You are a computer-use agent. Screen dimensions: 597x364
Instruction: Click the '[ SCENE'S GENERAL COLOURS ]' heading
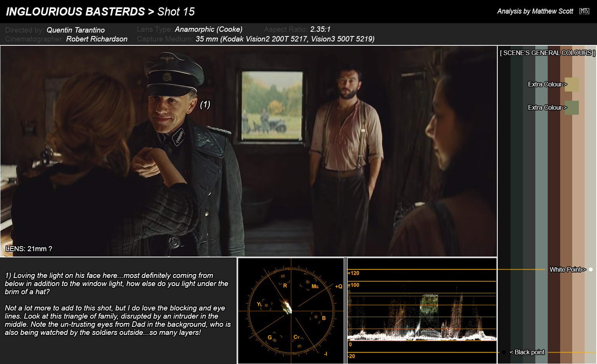click(547, 53)
